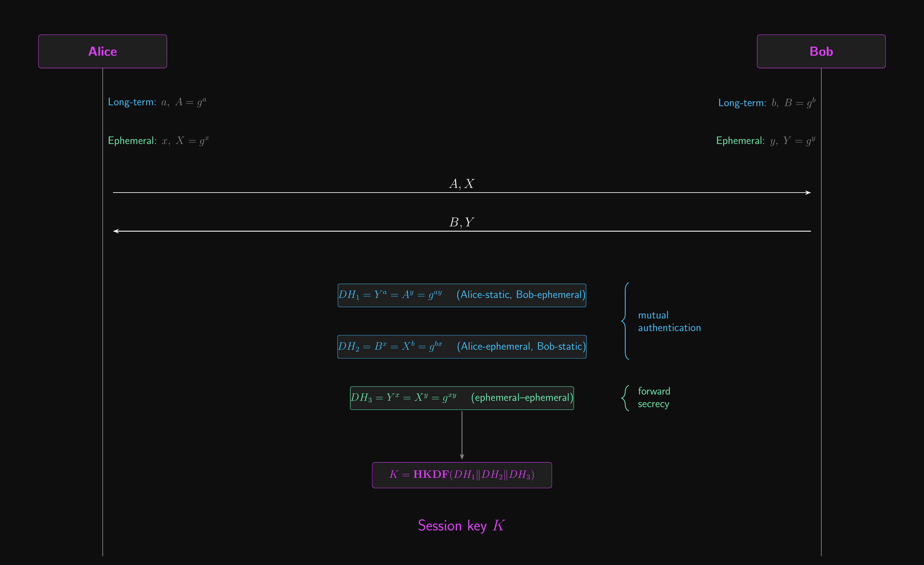This screenshot has height=565, width=924.
Task: Click the left-pointing arrowhead toward Alice
Action: [116, 231]
